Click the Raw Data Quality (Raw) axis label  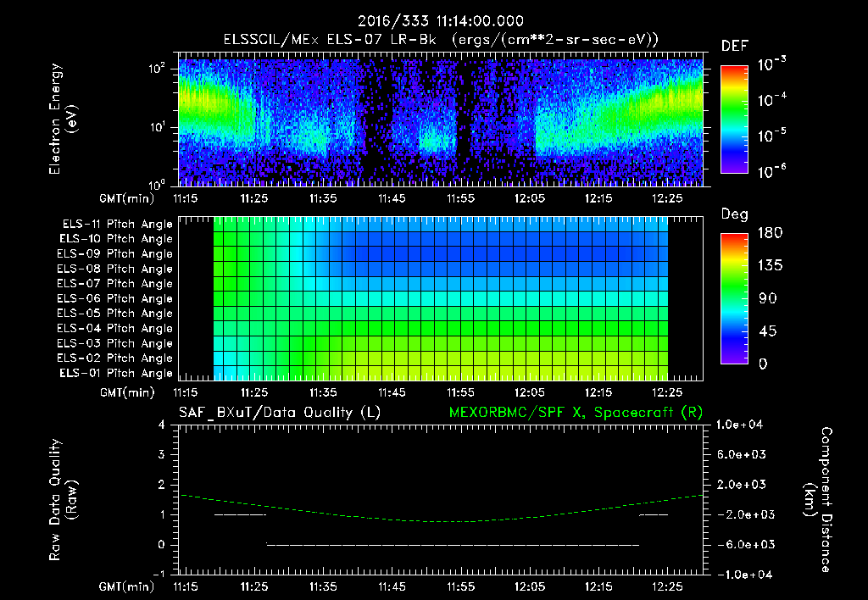(x=63, y=500)
